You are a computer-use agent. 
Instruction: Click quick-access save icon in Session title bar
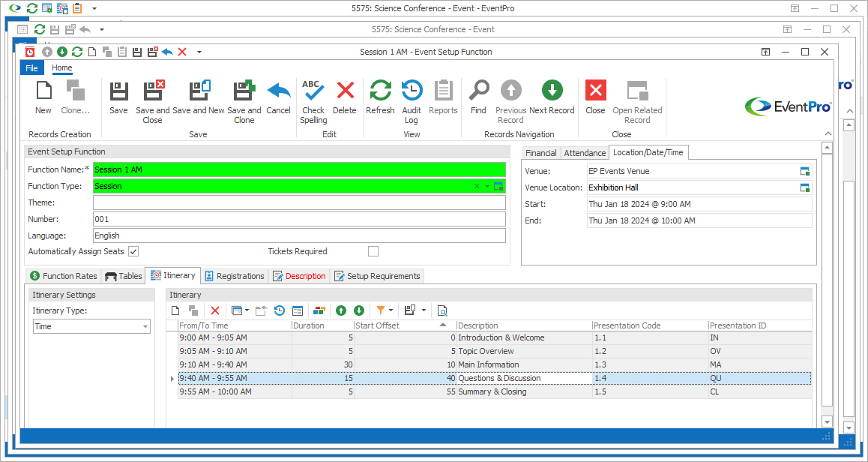pyautogui.click(x=137, y=52)
